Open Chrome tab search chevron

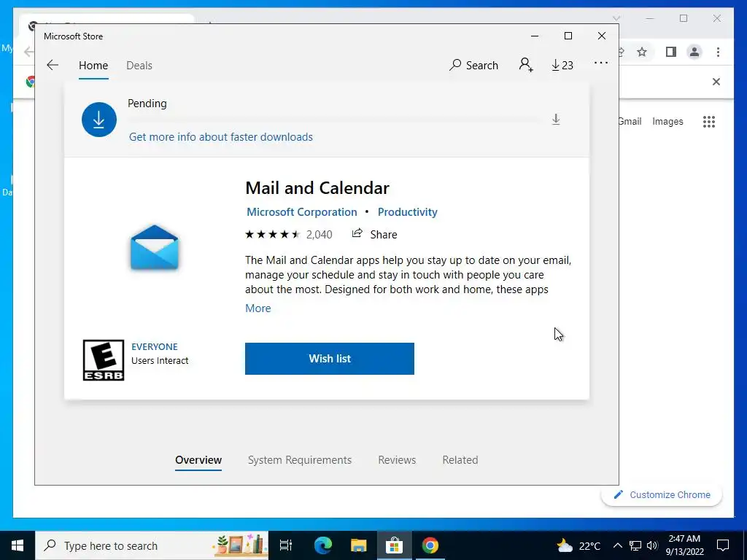(616, 18)
